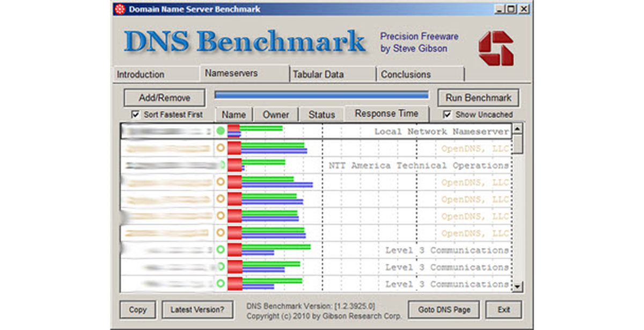Screen dimensions: 644x330
Task: Click the title bar application icon
Action: pos(121,9)
